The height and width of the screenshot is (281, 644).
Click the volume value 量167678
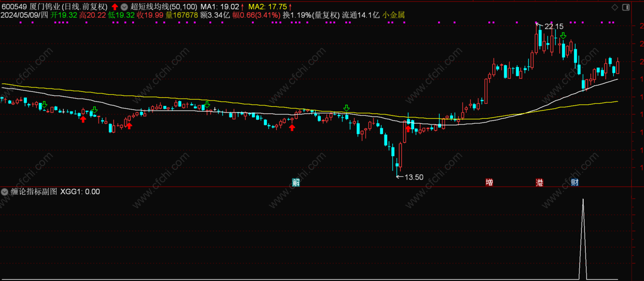(x=182, y=15)
